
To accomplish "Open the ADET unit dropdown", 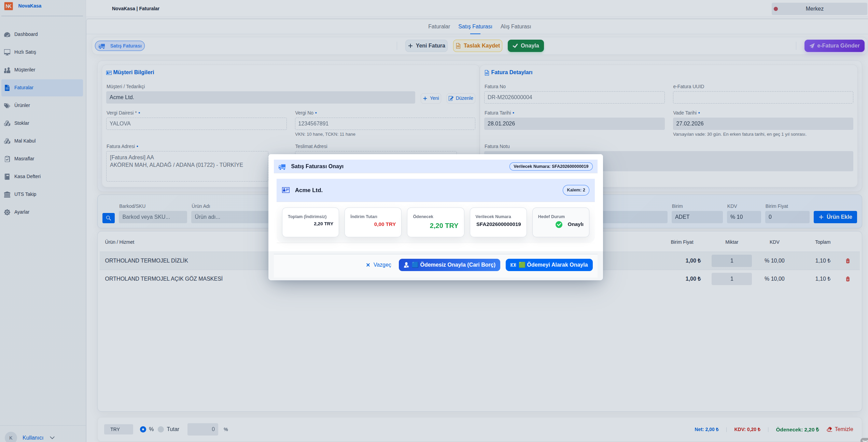I will (x=697, y=217).
